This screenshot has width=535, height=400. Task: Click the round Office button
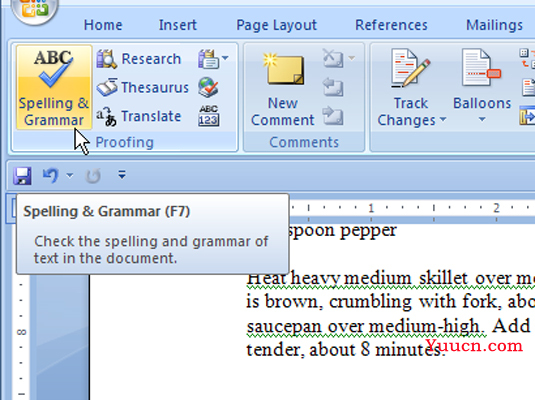pyautogui.click(x=34, y=10)
